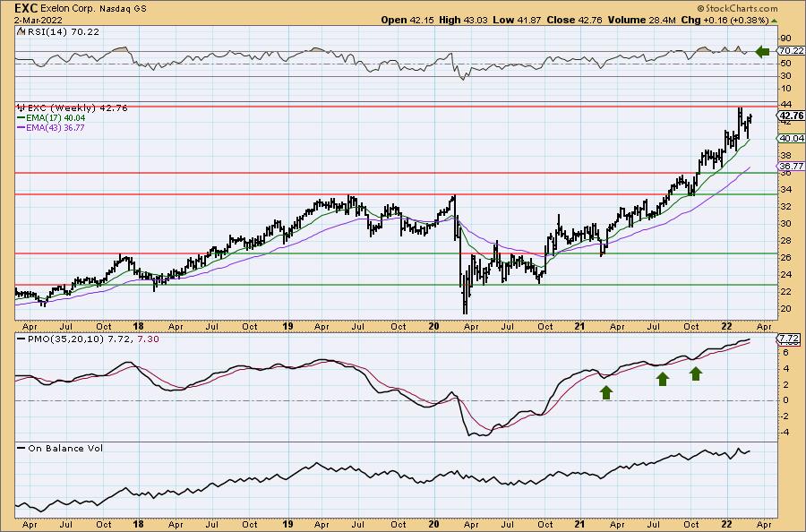
Task: Click the 44 price label on the price axis
Action: pos(785,105)
